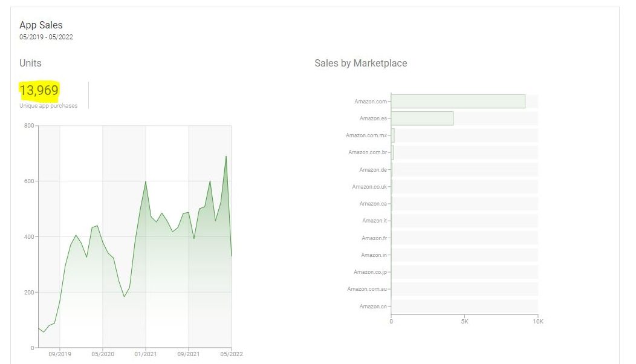Click the Amazon.in marketplace label
The width and height of the screenshot is (636, 364).
(x=374, y=255)
